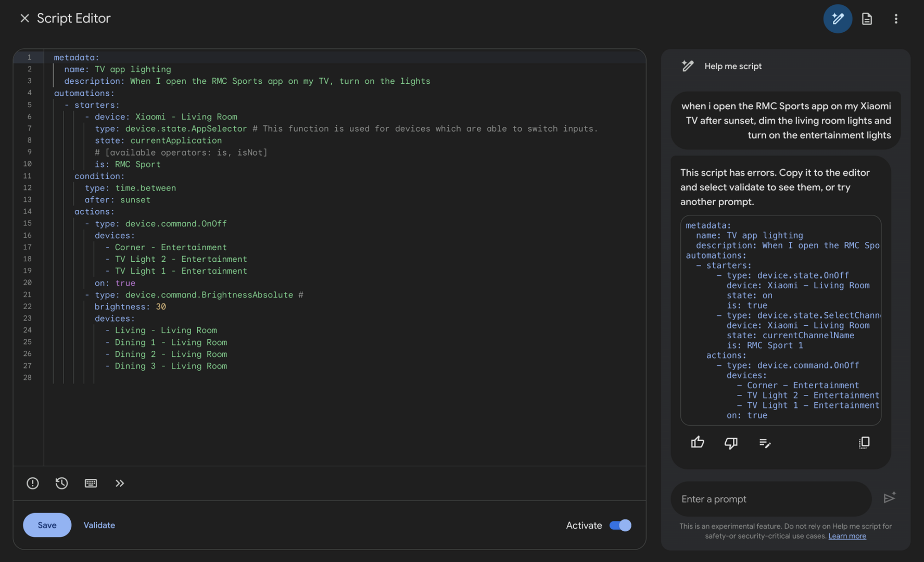Select the refine response icon
The width and height of the screenshot is (924, 562).
click(x=765, y=442)
